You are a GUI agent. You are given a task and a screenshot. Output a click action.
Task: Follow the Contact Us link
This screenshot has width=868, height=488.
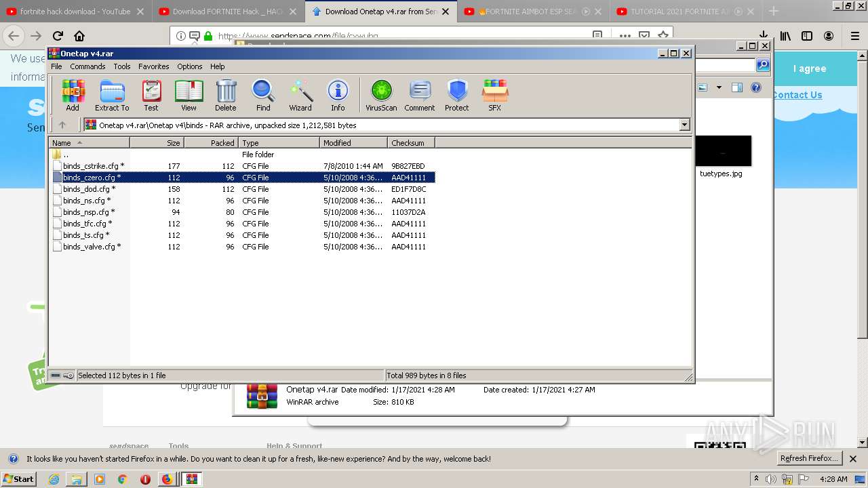797,95
